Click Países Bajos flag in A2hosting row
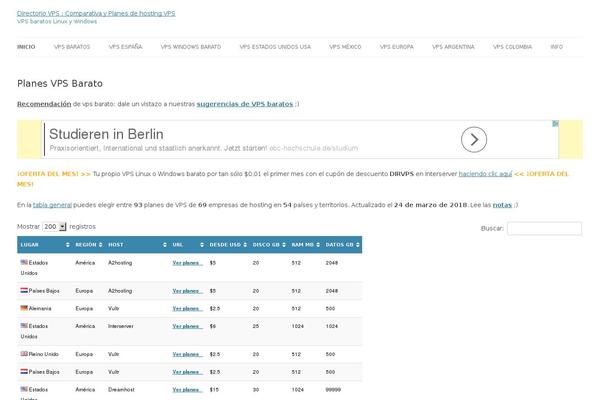This screenshot has height=400, width=600. [x=24, y=290]
